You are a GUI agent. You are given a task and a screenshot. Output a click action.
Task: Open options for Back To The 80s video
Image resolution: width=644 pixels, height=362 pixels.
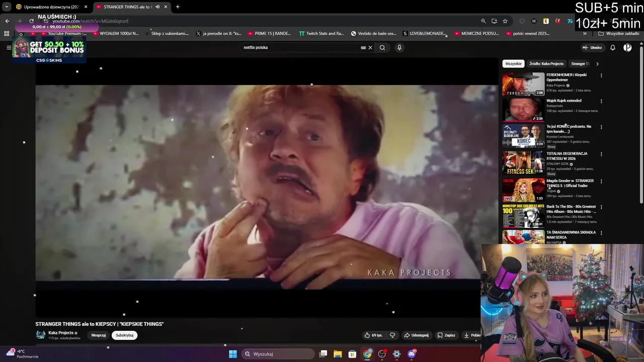pos(601,207)
